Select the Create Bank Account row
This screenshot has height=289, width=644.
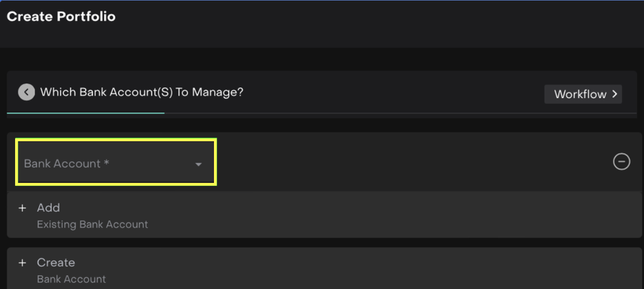pos(324,270)
